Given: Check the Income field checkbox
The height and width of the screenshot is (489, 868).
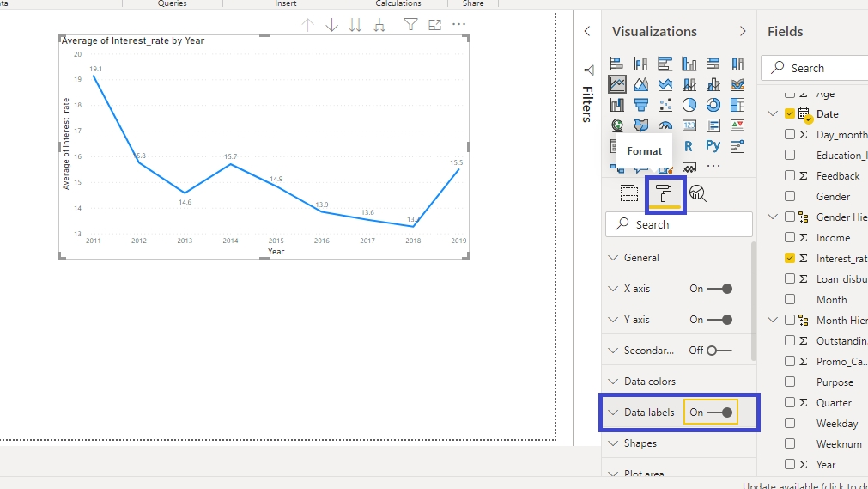Looking at the screenshot, I should point(790,238).
